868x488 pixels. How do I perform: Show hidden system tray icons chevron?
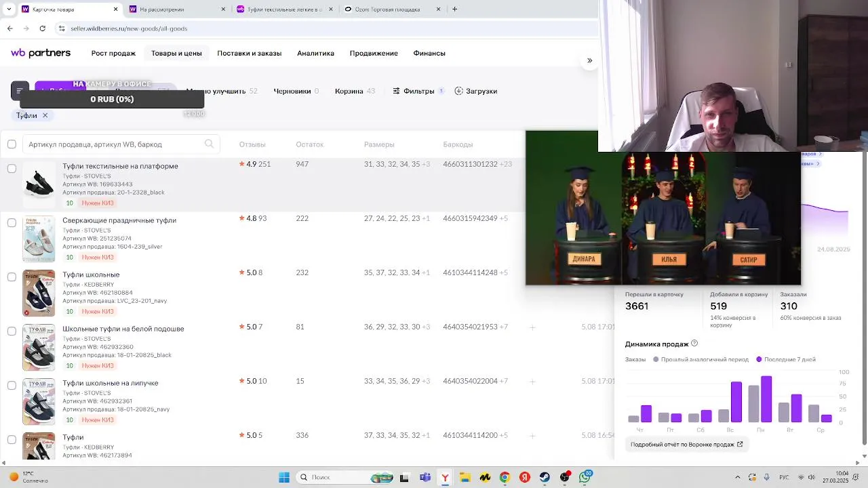(738, 477)
